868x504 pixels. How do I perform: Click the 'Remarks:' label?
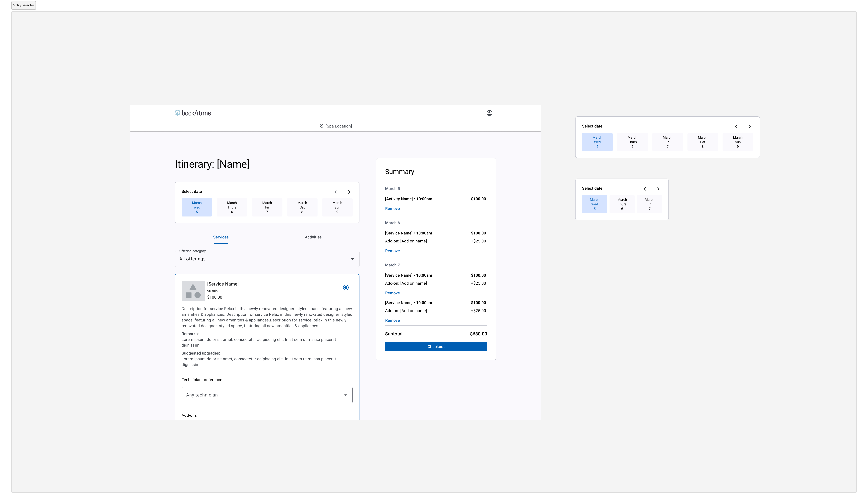190,334
